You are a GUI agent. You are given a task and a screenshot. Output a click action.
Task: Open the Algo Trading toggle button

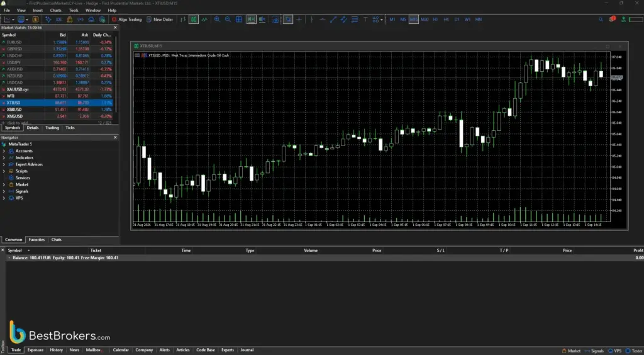pos(126,20)
